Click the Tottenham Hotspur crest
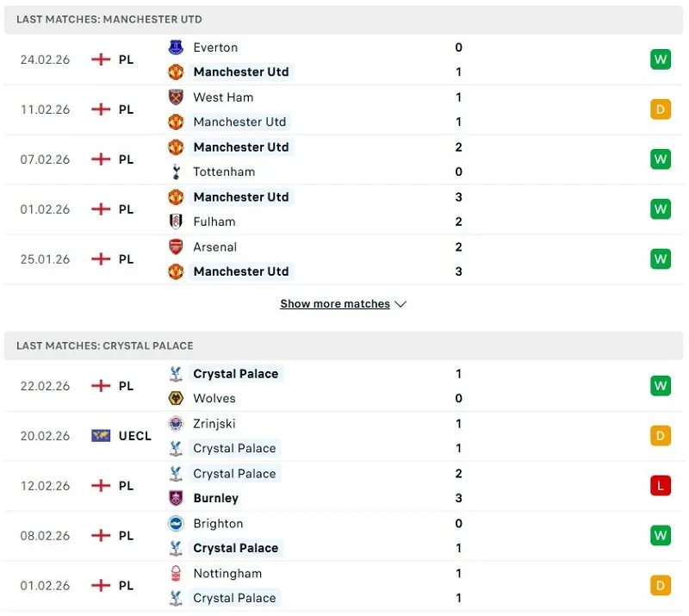This screenshot has height=616, width=689. pyautogui.click(x=176, y=171)
